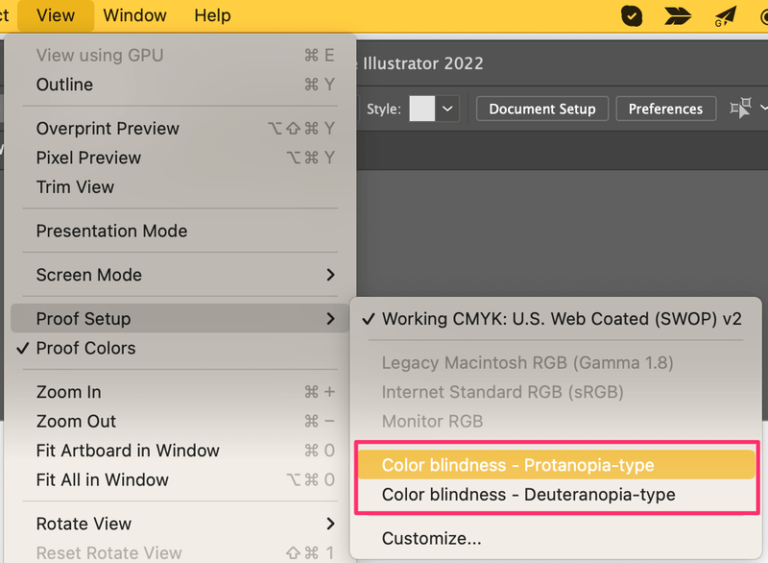The image size is (768, 563).
Task: Click the double-arrow menu bar icon
Action: click(x=678, y=15)
